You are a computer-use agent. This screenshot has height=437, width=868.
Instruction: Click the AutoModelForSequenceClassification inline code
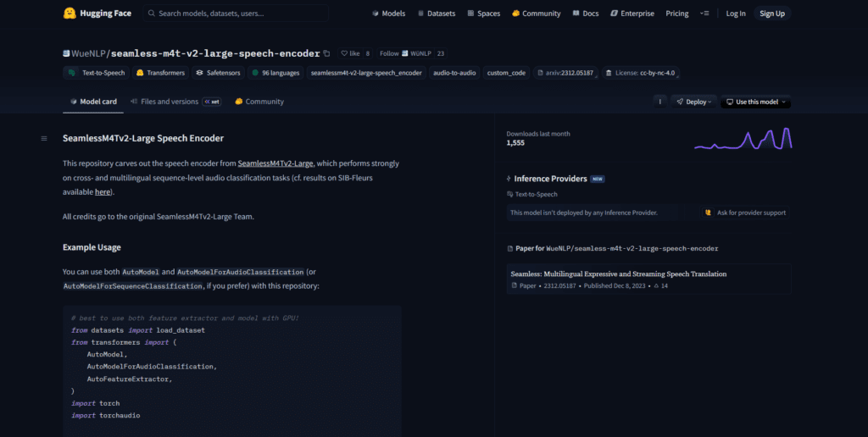point(133,286)
